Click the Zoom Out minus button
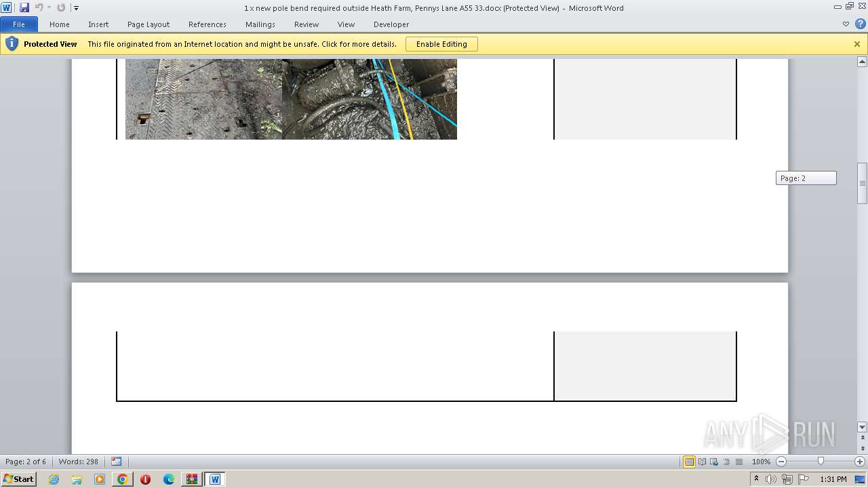Image resolution: width=868 pixels, height=488 pixels. coord(781,462)
